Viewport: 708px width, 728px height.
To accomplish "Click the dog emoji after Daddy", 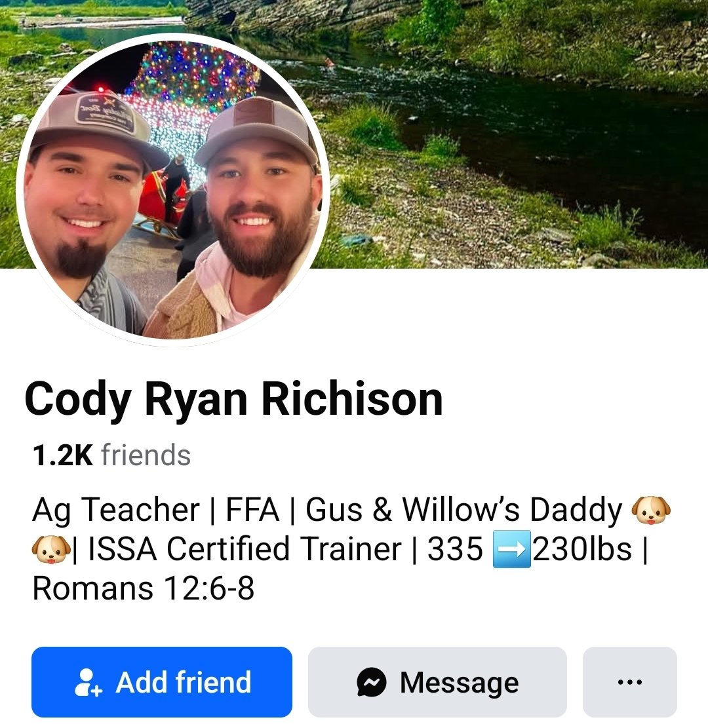I will tap(650, 510).
